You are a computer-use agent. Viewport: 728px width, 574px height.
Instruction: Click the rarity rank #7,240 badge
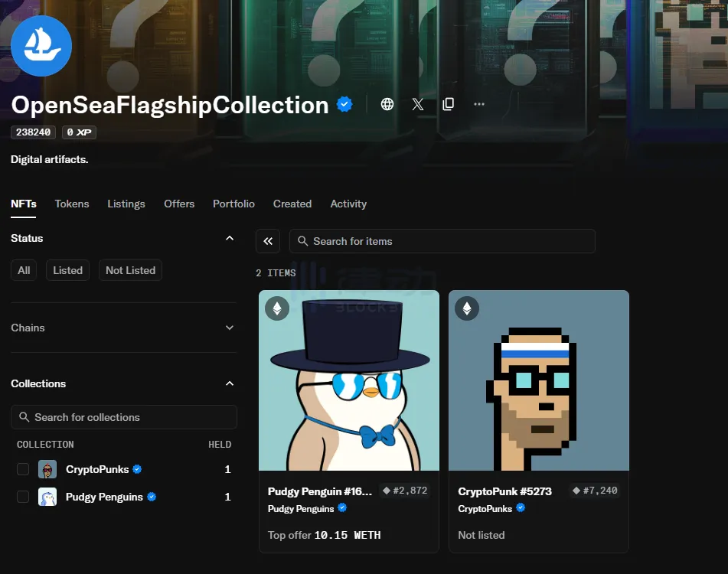click(x=596, y=491)
